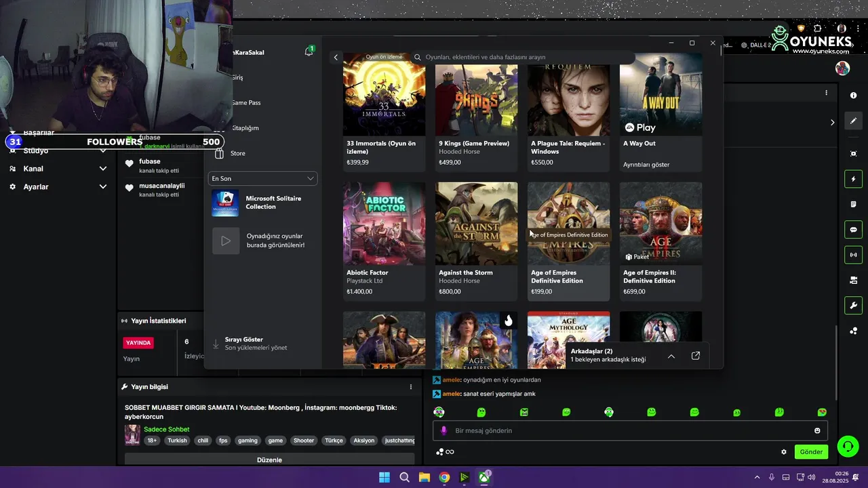The width and height of the screenshot is (868, 488).
Task: Click the download queue icon beside Sırayı Göster
Action: pyautogui.click(x=216, y=344)
